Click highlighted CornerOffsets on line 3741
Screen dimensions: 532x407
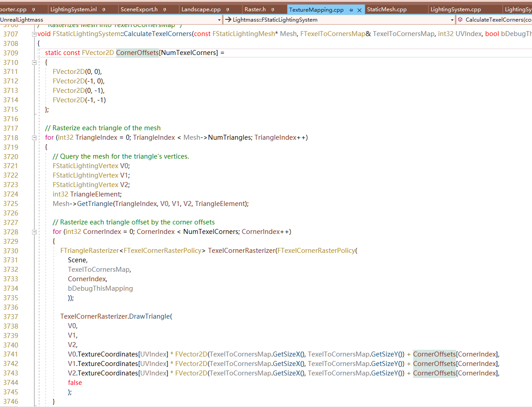(x=434, y=354)
